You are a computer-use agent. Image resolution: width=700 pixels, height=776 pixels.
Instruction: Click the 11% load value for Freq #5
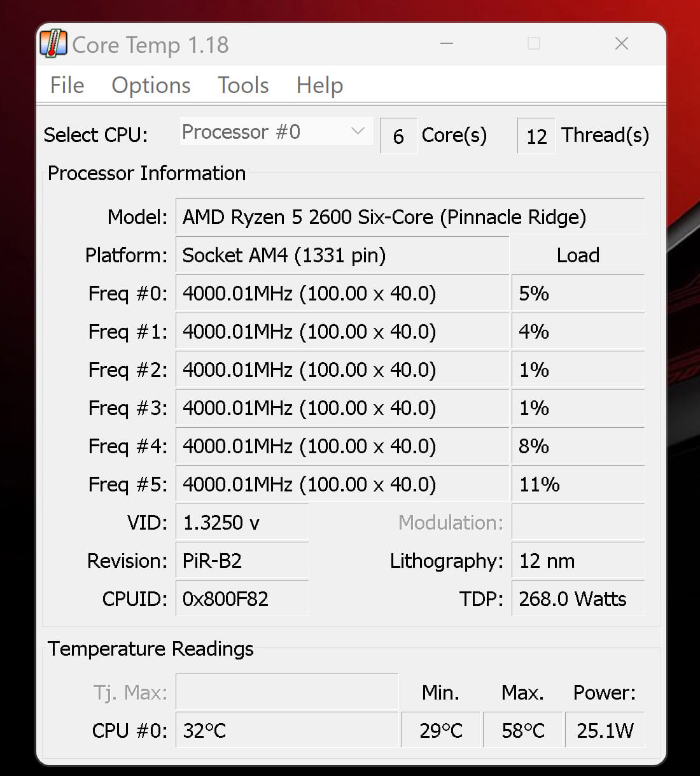pyautogui.click(x=578, y=484)
